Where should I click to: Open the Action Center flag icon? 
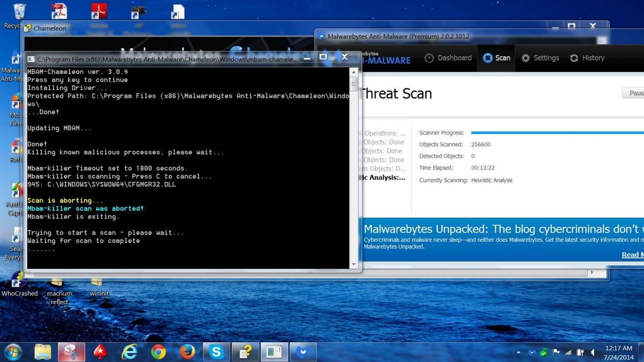556,352
